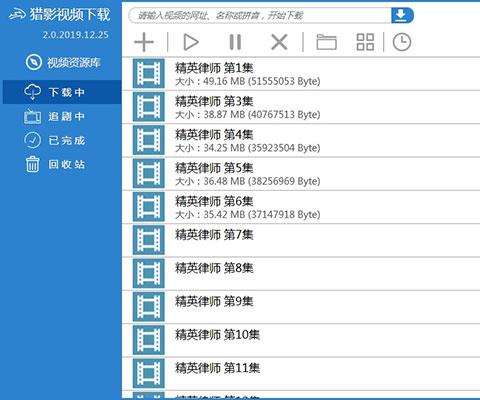Click thumbnail of 精英律师 第8集

click(x=149, y=273)
